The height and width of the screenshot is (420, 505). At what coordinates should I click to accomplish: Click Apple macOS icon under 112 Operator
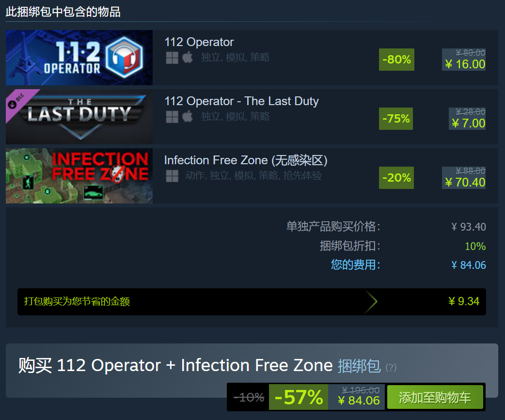[188, 58]
